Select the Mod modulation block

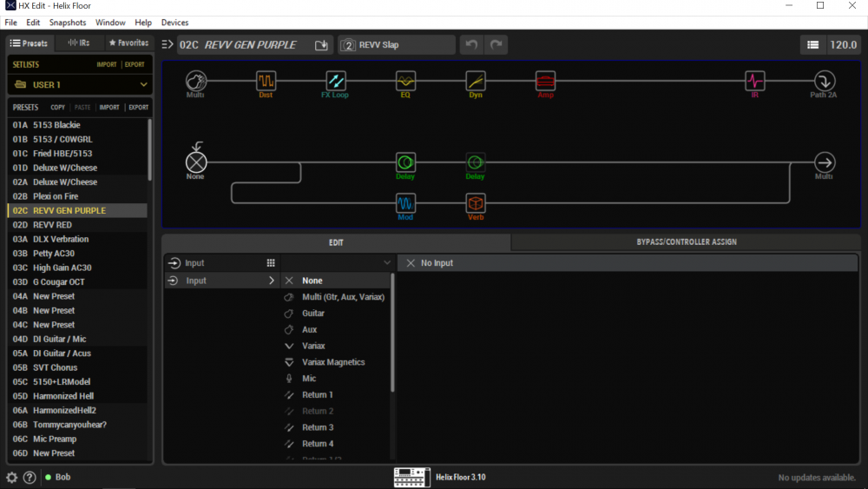click(x=405, y=203)
